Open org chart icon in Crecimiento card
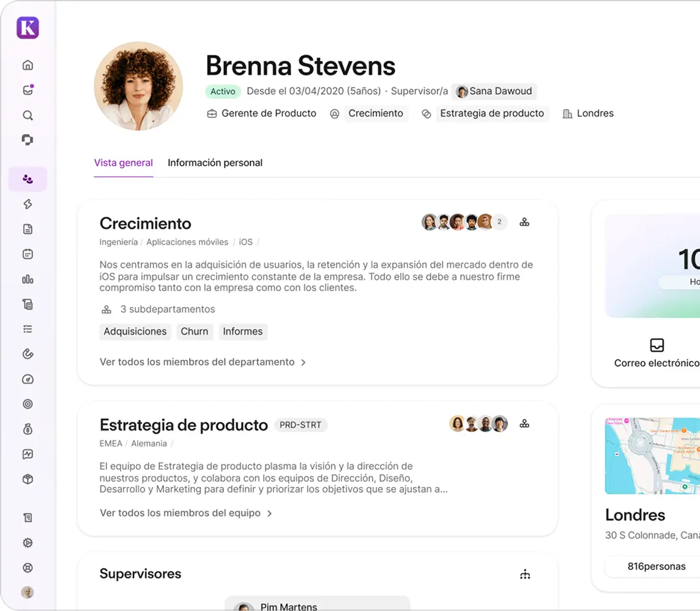 click(x=524, y=222)
